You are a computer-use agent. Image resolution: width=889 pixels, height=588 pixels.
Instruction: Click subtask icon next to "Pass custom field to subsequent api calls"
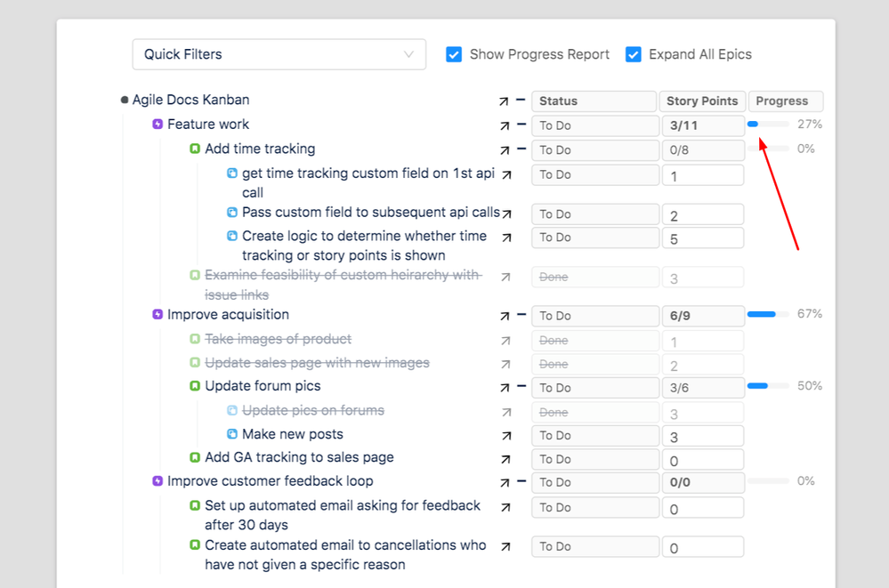(231, 213)
